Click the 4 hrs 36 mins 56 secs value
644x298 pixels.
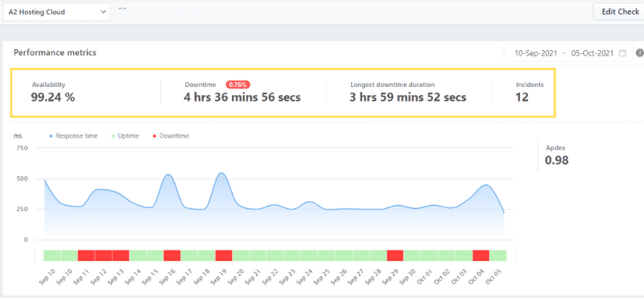pyautogui.click(x=242, y=97)
